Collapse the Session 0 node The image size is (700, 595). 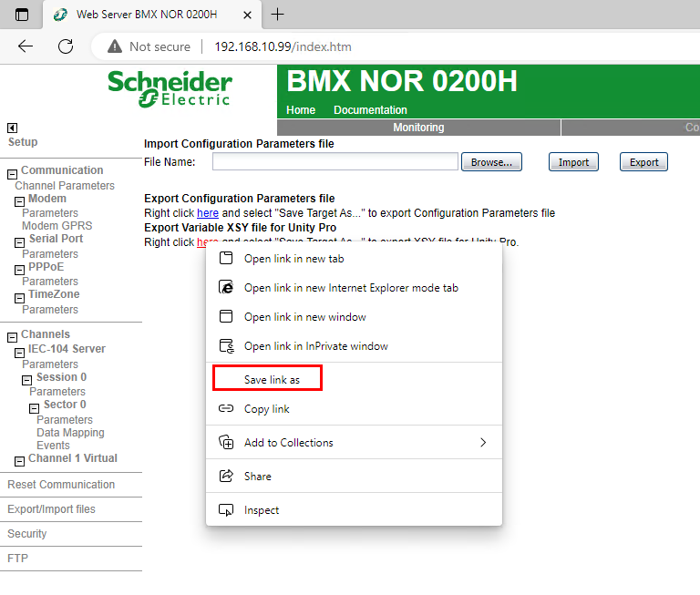(x=26, y=380)
